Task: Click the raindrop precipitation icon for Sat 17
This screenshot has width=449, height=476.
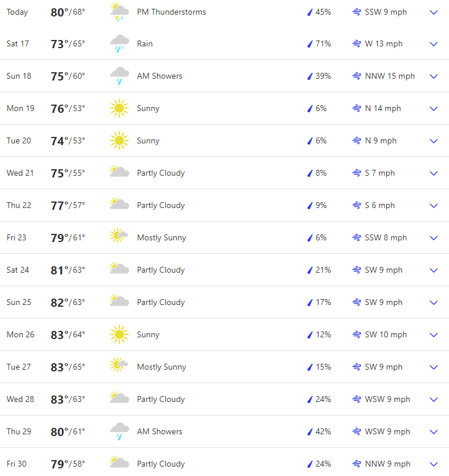Action: 310,44
